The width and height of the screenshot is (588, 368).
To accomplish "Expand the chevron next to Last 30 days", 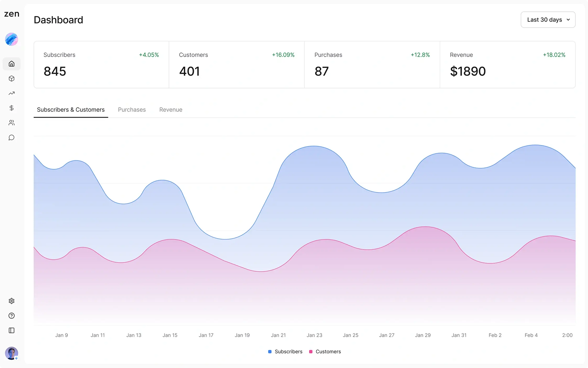I will click(568, 19).
